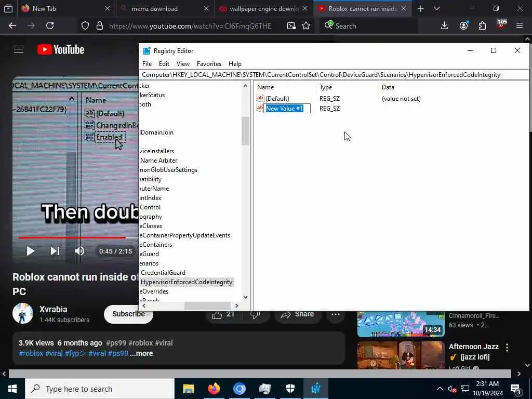Play the YouTube video
532x399 pixels.
tap(30, 251)
